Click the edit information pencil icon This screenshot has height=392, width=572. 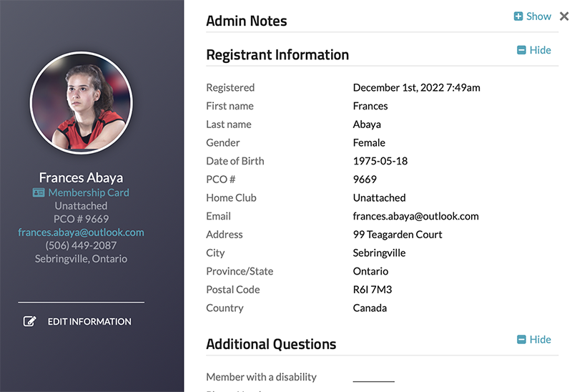29,322
